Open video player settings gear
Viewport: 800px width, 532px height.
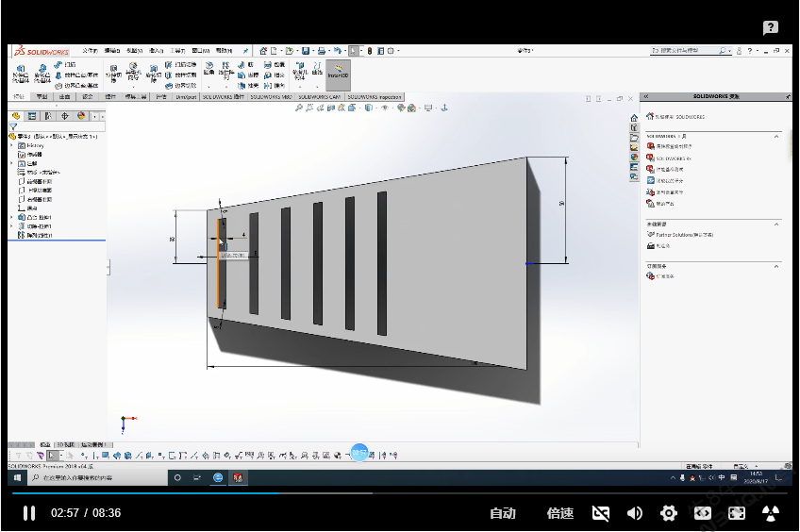(x=668, y=513)
